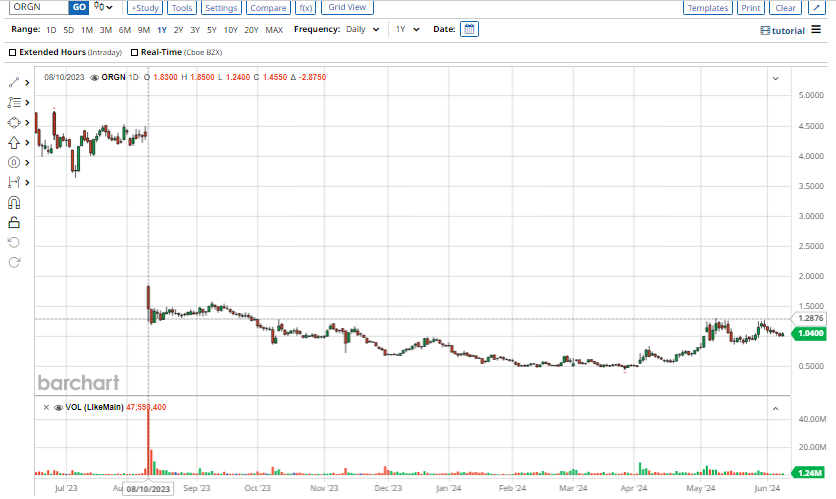This screenshot has height=499, width=836.
Task: Click the redo arrow icon
Action: (x=14, y=262)
